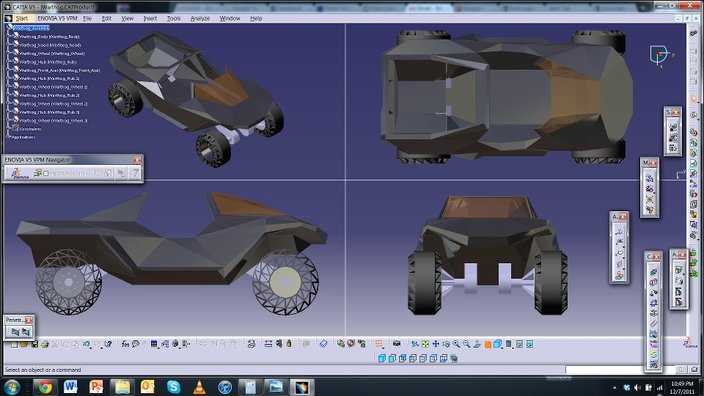Close the M... floating toolbar
The height and width of the screenshot is (396, 704).
[x=654, y=163]
